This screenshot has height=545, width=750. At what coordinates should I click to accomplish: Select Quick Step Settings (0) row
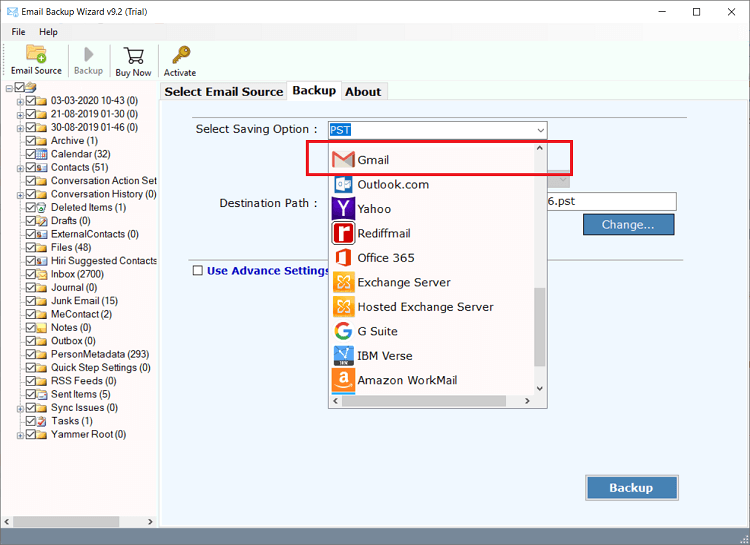tap(101, 367)
